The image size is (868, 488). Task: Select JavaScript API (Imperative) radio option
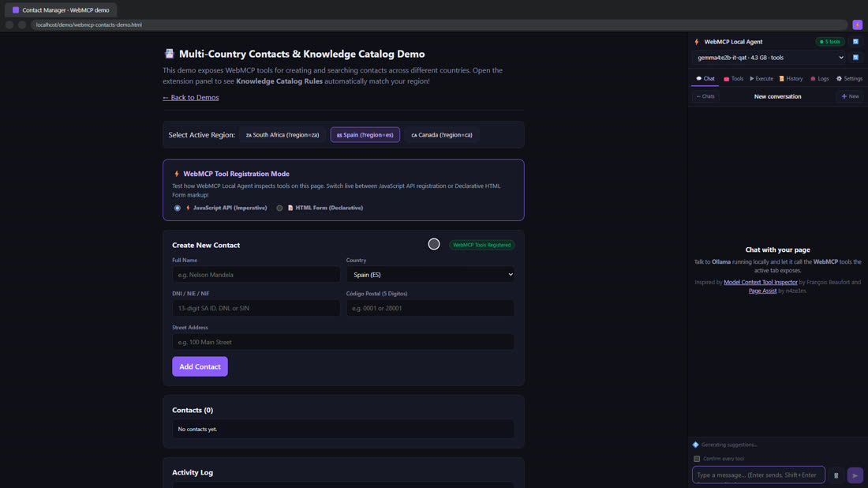[177, 208]
